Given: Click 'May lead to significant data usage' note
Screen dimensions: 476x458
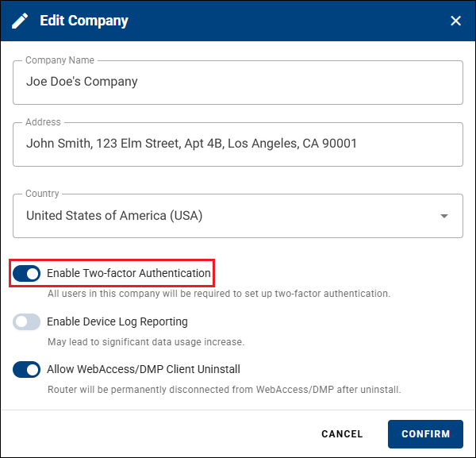Looking at the screenshot, I should pyautogui.click(x=146, y=342).
